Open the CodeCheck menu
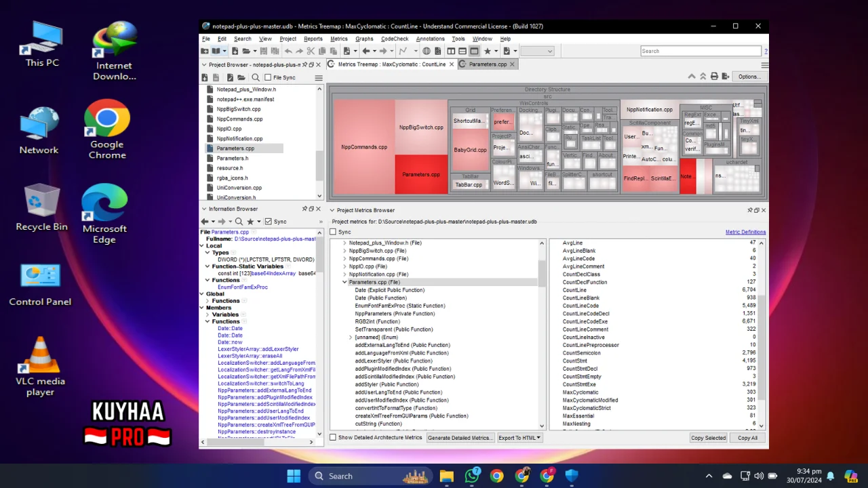The image size is (868, 488). point(395,39)
